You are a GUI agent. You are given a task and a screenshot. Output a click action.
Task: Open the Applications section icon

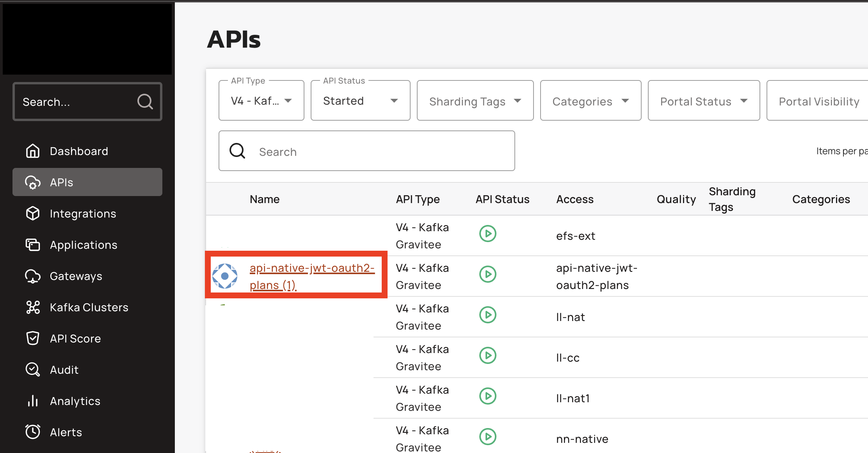point(33,245)
